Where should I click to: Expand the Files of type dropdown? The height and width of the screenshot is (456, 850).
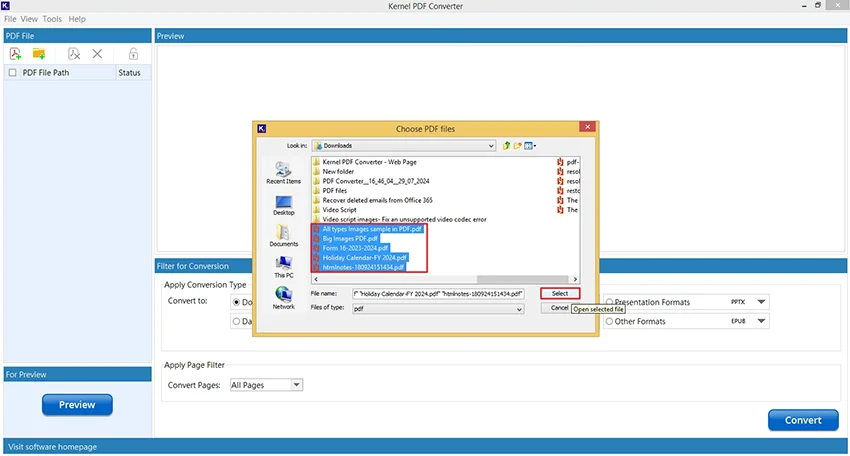click(x=519, y=309)
